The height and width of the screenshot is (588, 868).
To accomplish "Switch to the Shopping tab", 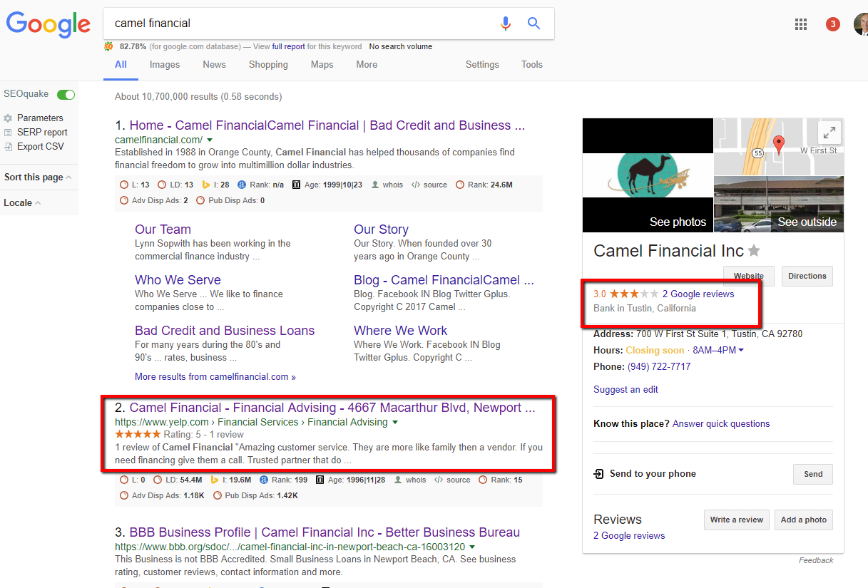I will 268,64.
